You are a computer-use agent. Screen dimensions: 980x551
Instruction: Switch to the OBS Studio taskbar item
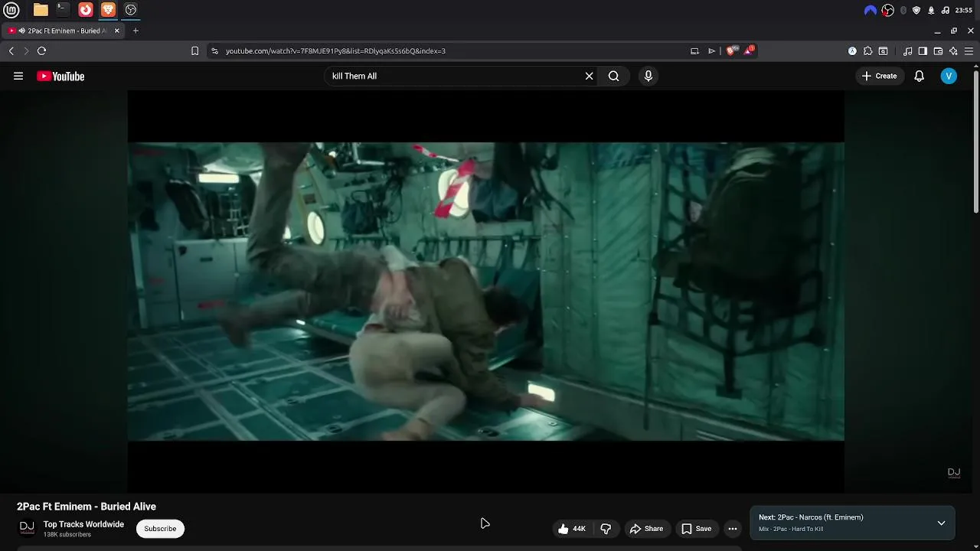point(131,10)
